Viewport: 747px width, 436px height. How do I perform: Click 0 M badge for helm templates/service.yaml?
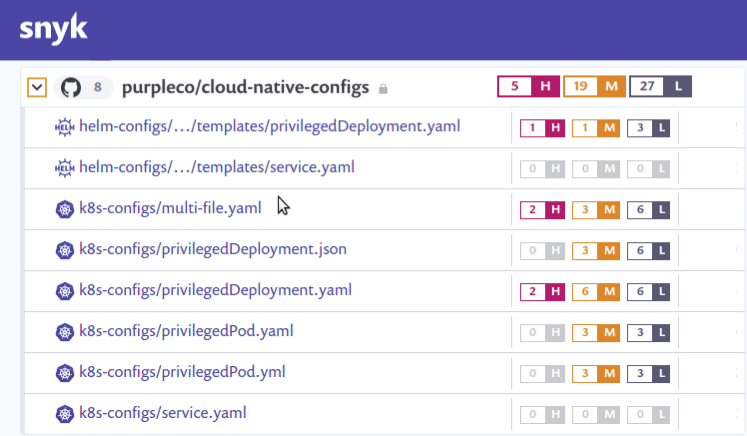point(596,169)
